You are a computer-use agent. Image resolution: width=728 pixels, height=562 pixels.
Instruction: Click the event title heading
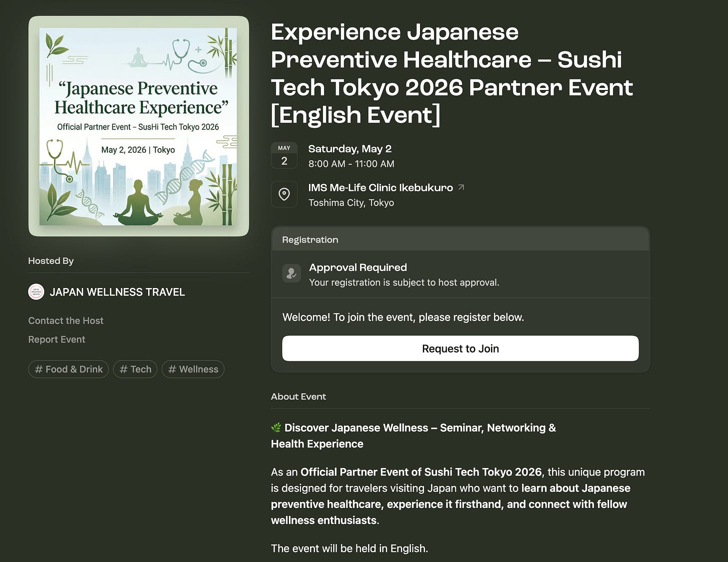click(x=452, y=73)
